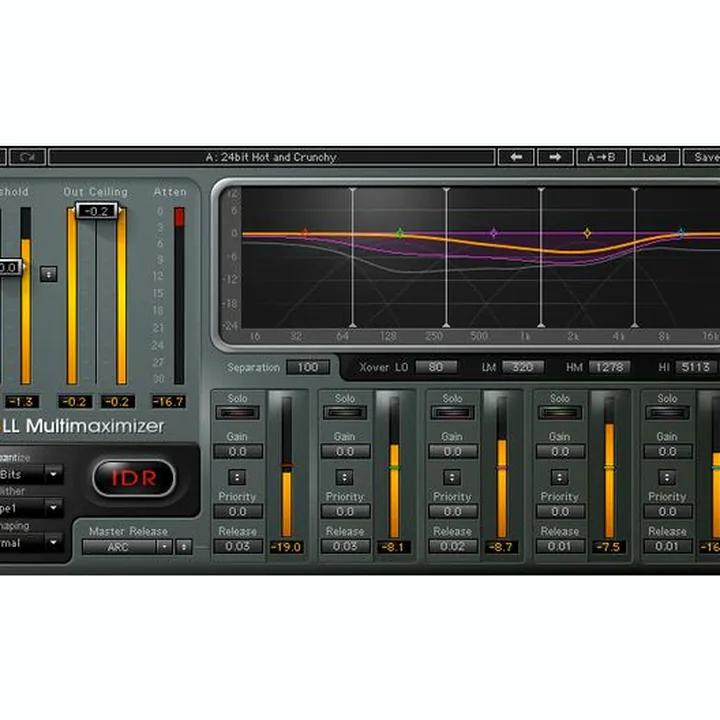Click the Separation value field 100
Image resolution: width=720 pixels, height=720 pixels.
(308, 367)
